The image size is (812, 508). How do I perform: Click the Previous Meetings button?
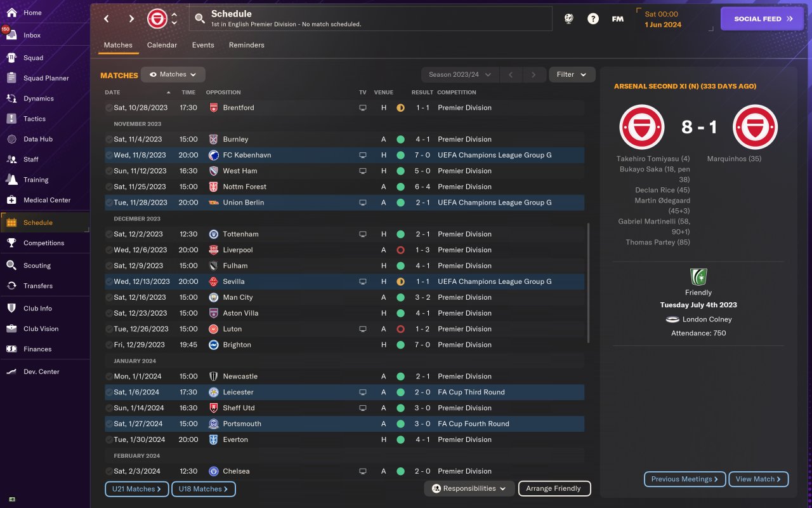coord(685,479)
